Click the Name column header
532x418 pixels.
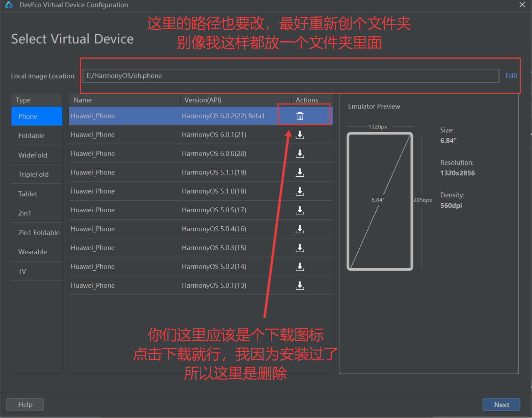click(x=124, y=100)
